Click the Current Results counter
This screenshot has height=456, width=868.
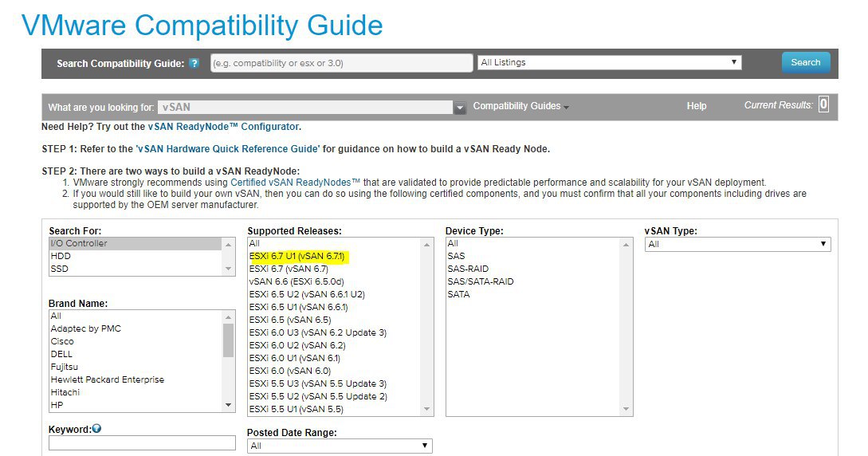pos(823,104)
